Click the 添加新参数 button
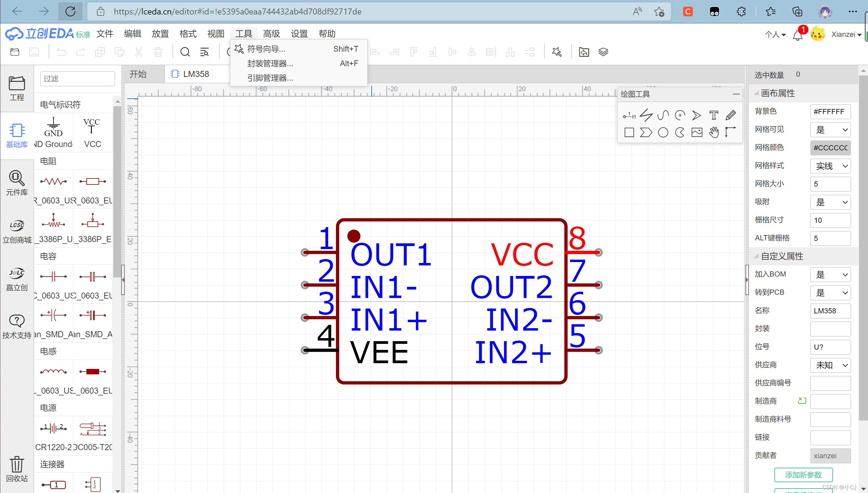 803,475
